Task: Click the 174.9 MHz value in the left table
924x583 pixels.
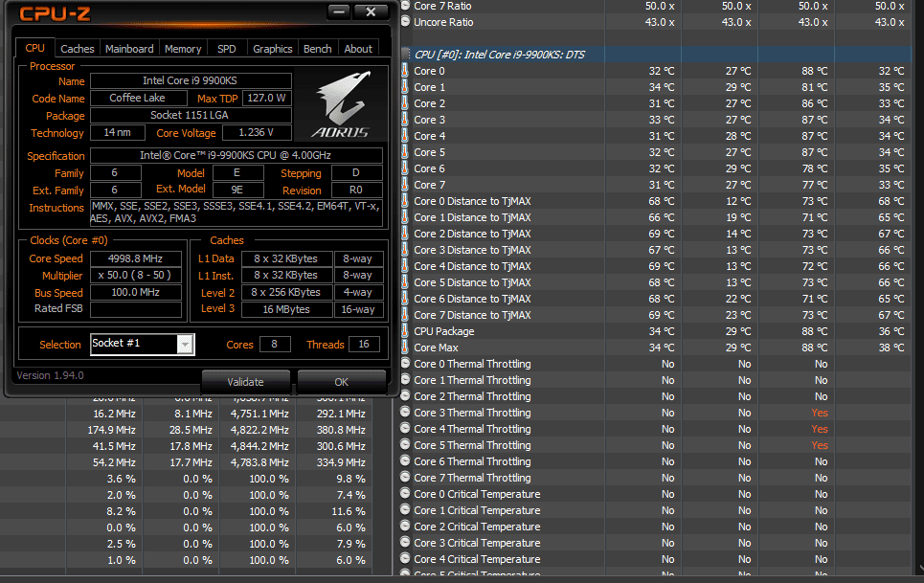Action: [111, 430]
